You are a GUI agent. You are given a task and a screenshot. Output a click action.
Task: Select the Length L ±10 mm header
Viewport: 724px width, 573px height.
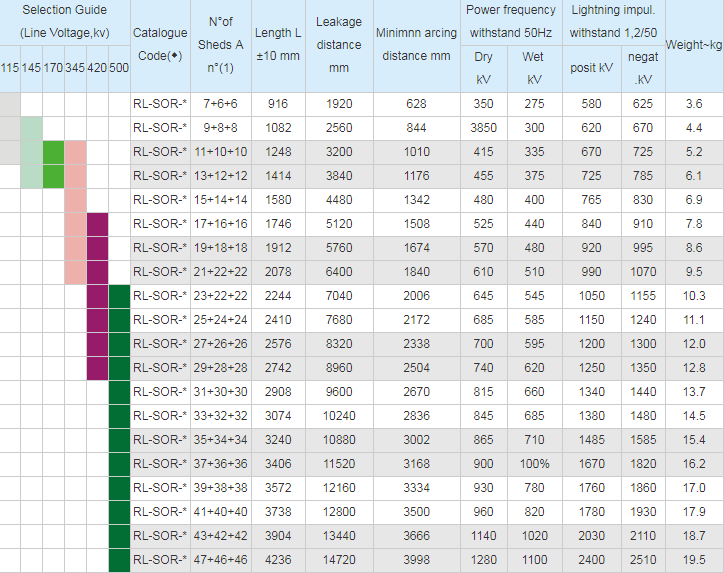(278, 46)
